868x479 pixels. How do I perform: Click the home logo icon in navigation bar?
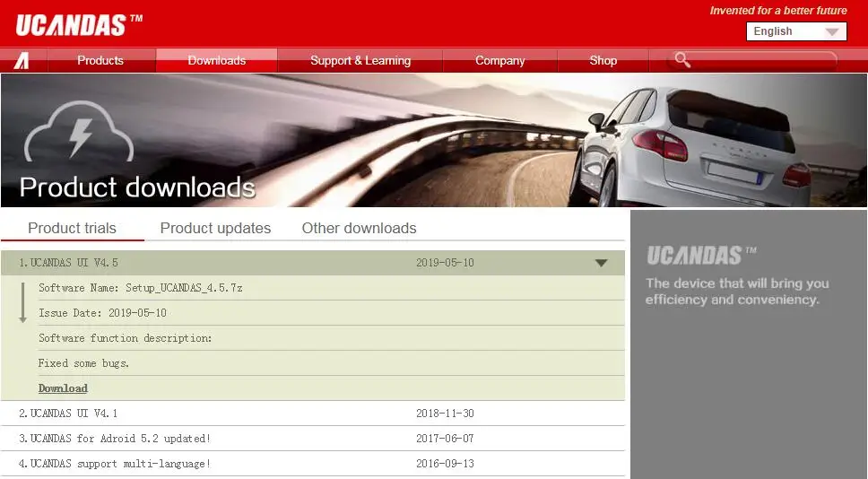[x=22, y=60]
